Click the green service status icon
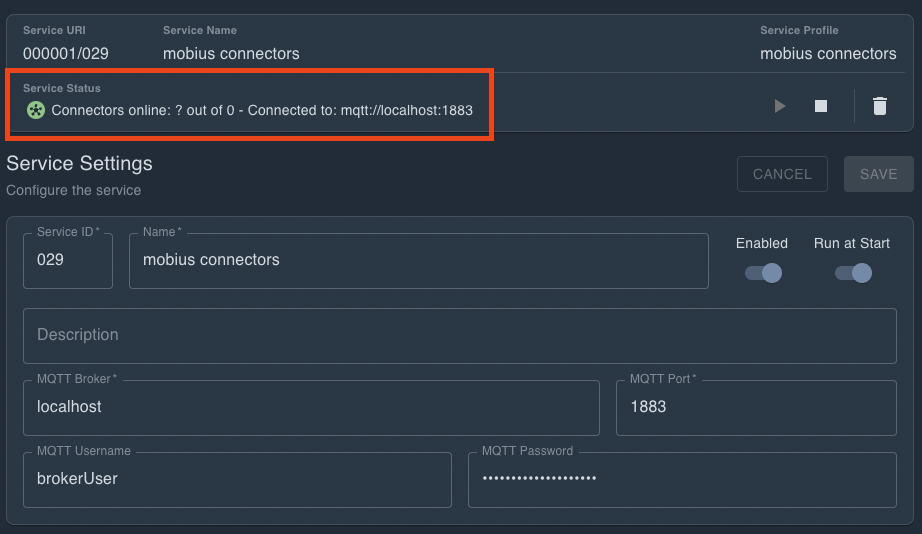The image size is (922, 534). point(36,110)
